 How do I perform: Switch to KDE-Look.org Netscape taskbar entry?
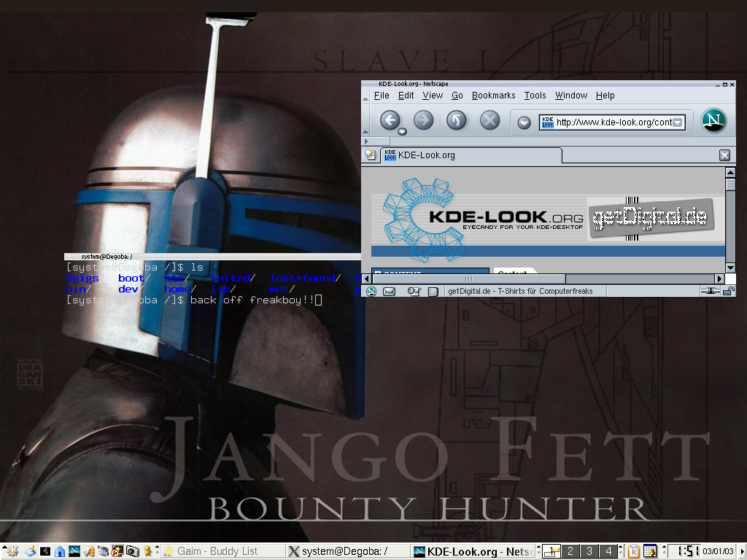(473, 551)
